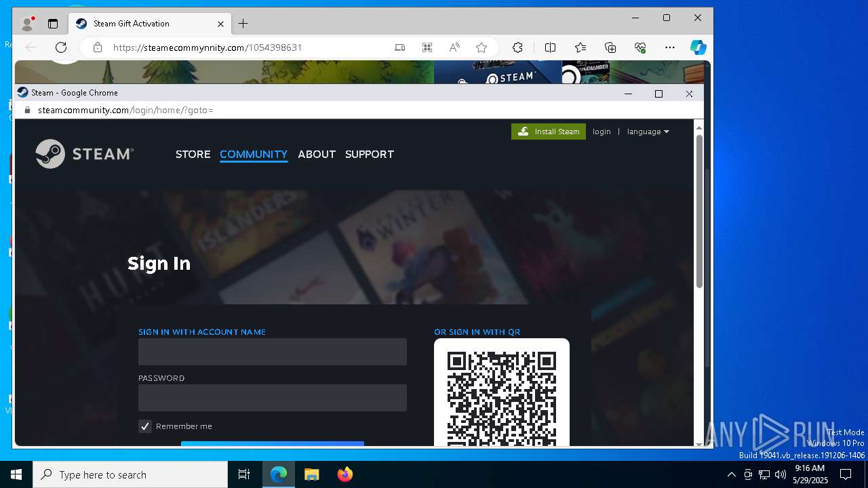Image resolution: width=868 pixels, height=488 pixels.
Task: Focus the account name field
Action: pos(273,352)
